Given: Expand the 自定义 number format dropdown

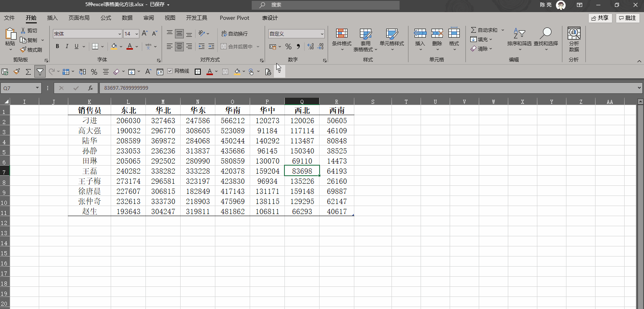Looking at the screenshot, I should pos(322,34).
